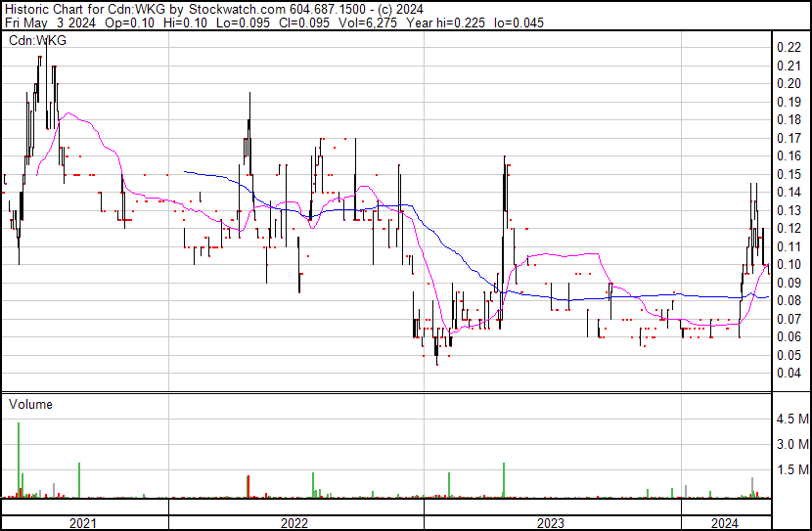Click the 0.19 price axis label

click(x=789, y=102)
